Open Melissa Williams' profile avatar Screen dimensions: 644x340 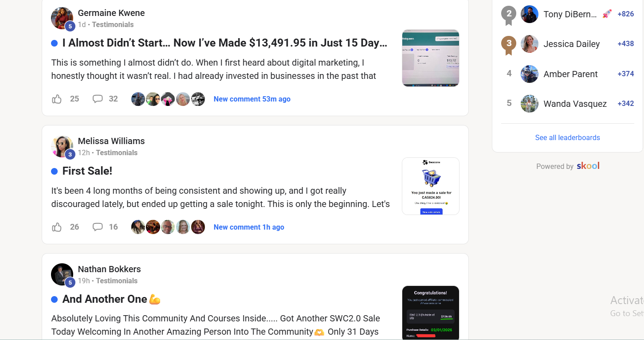(62, 146)
